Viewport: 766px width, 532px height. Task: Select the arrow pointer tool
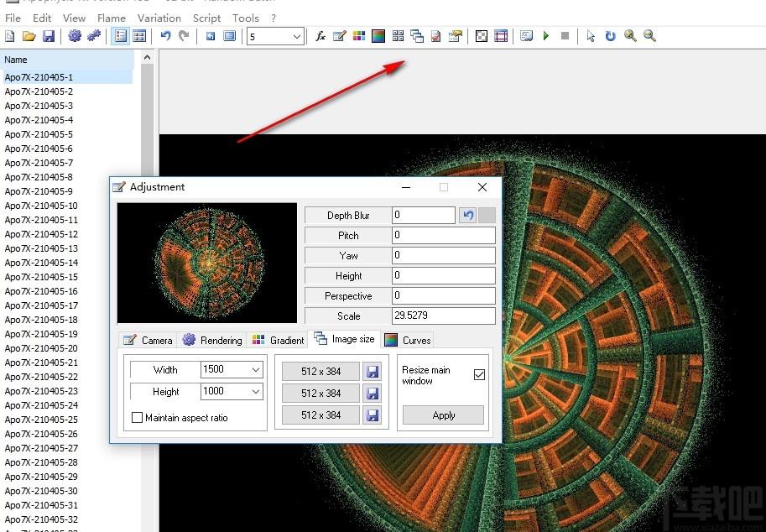[x=591, y=36]
